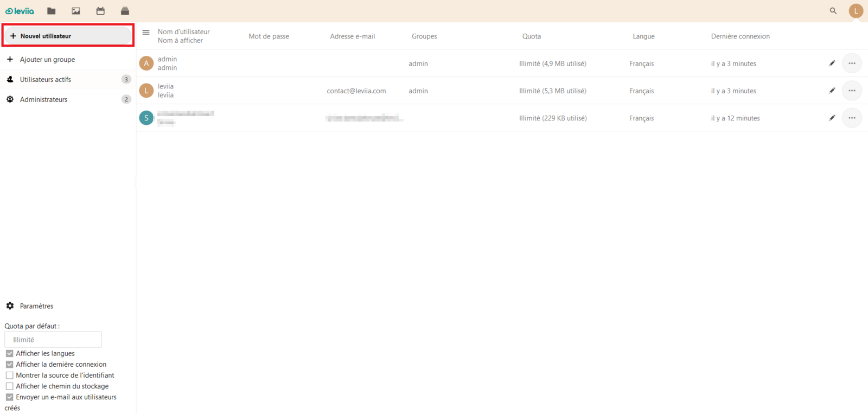Edit the leviia user row
Screen dimensions: 868x414
pyautogui.click(x=832, y=91)
